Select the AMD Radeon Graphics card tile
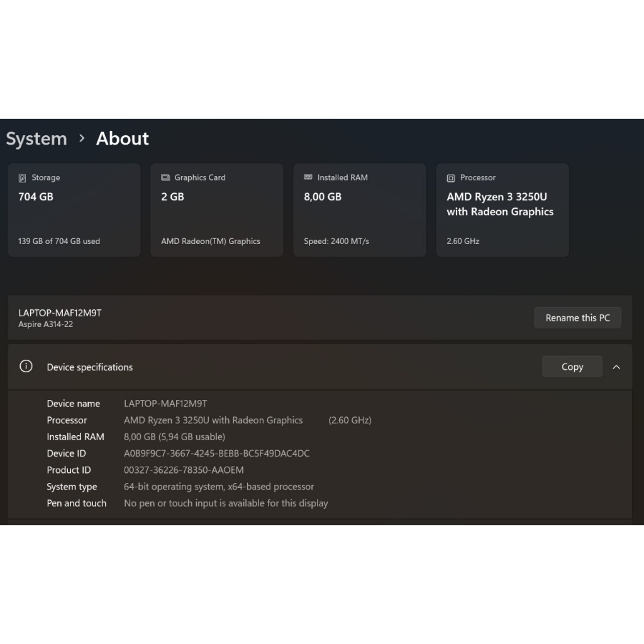 pos(216,210)
